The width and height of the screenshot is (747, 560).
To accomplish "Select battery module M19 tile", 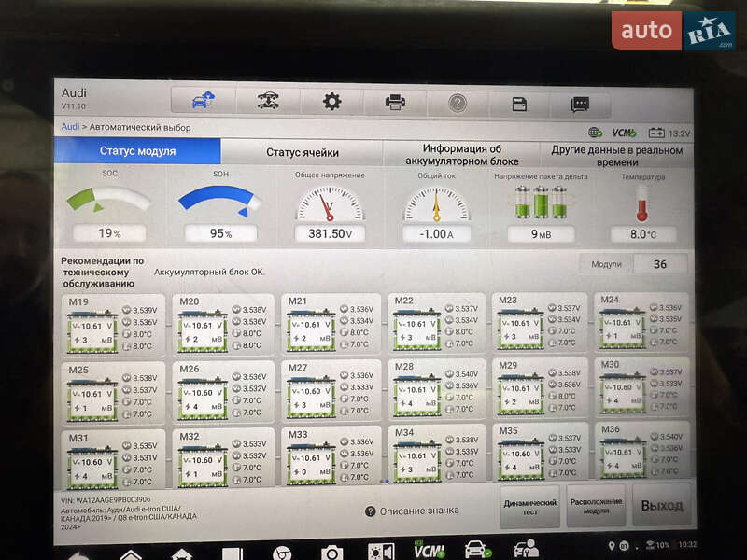I will (114, 325).
